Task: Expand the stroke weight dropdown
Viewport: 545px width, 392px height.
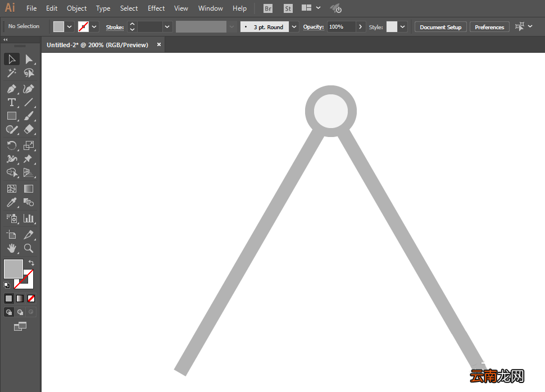Action: 167,27
